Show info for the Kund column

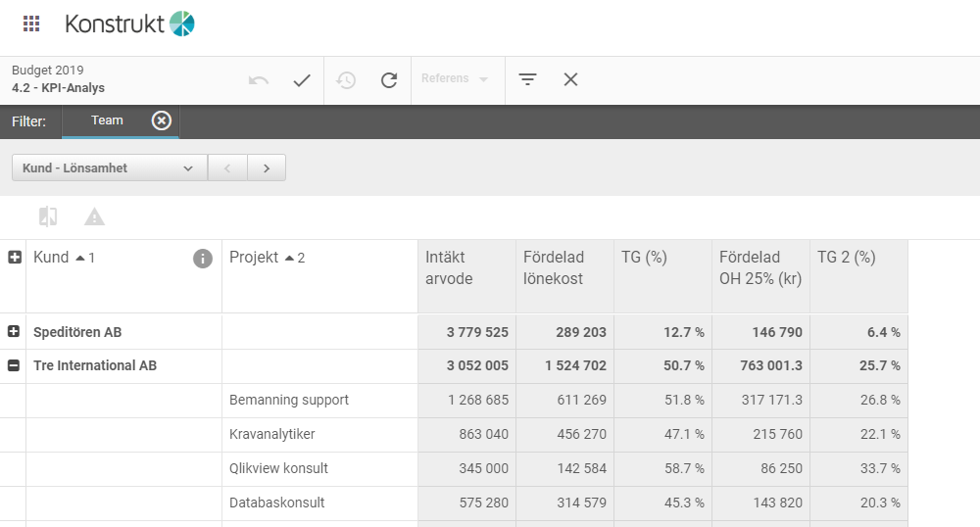(203, 258)
